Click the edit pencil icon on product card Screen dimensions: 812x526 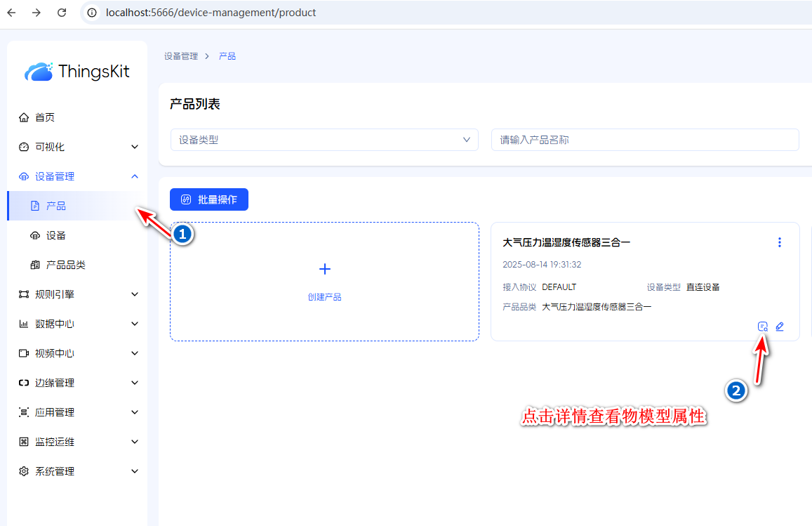[x=780, y=327]
